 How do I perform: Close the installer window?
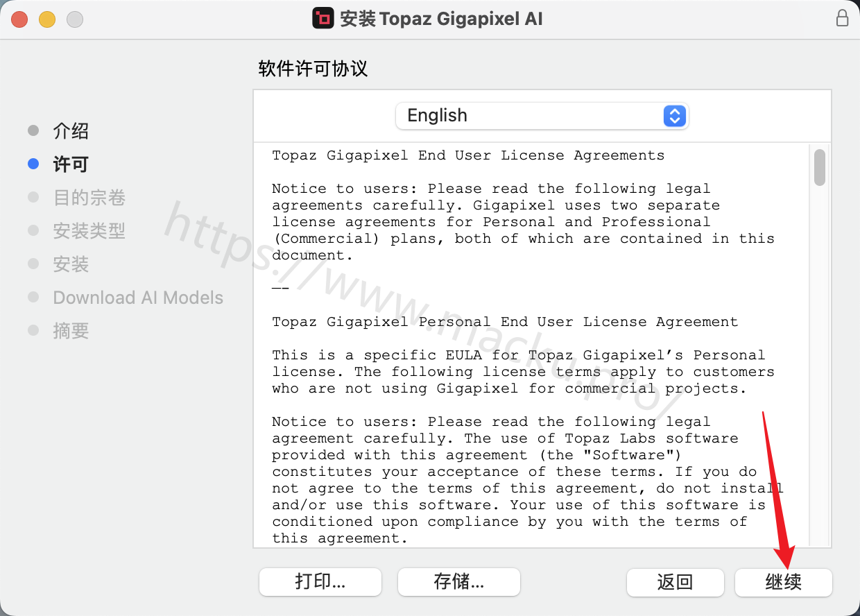[x=19, y=19]
